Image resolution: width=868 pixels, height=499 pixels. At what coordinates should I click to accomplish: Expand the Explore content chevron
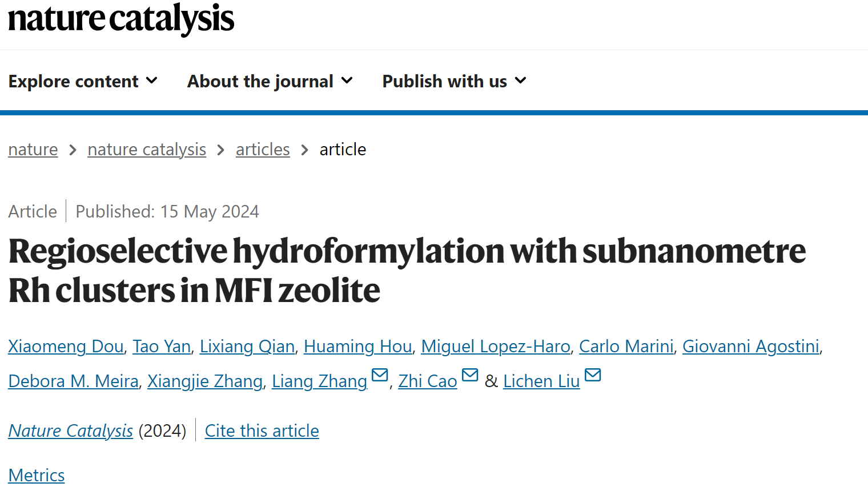[x=152, y=81]
